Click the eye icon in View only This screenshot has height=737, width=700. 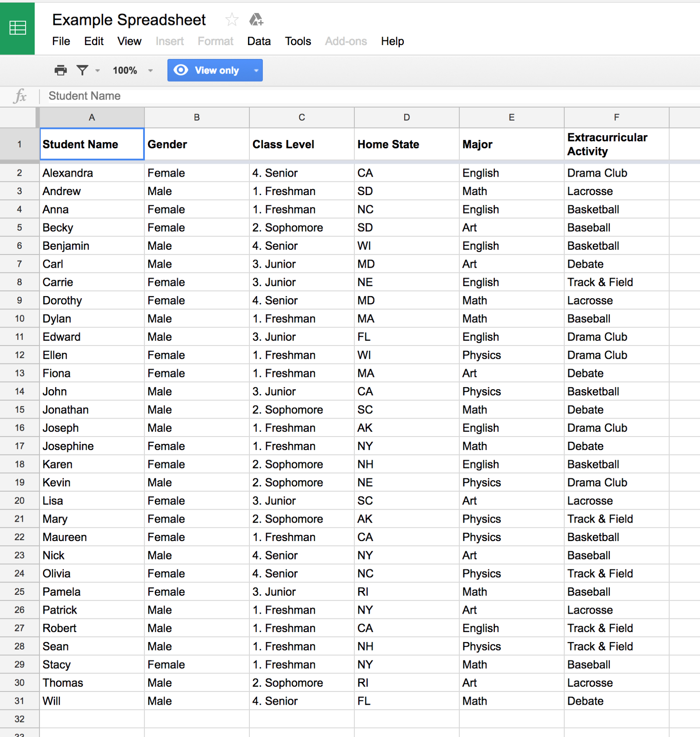pos(181,70)
